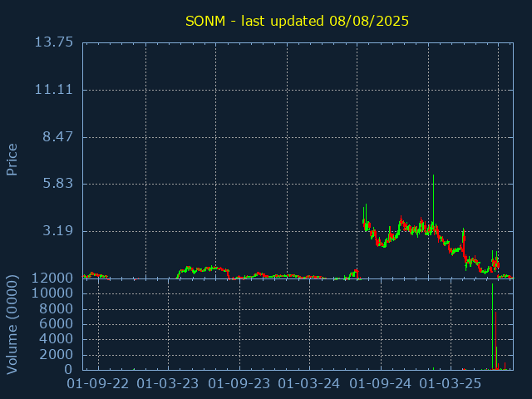The image size is (532, 399).
Task: Click the 5.83 price axis label
Action: pyautogui.click(x=57, y=184)
